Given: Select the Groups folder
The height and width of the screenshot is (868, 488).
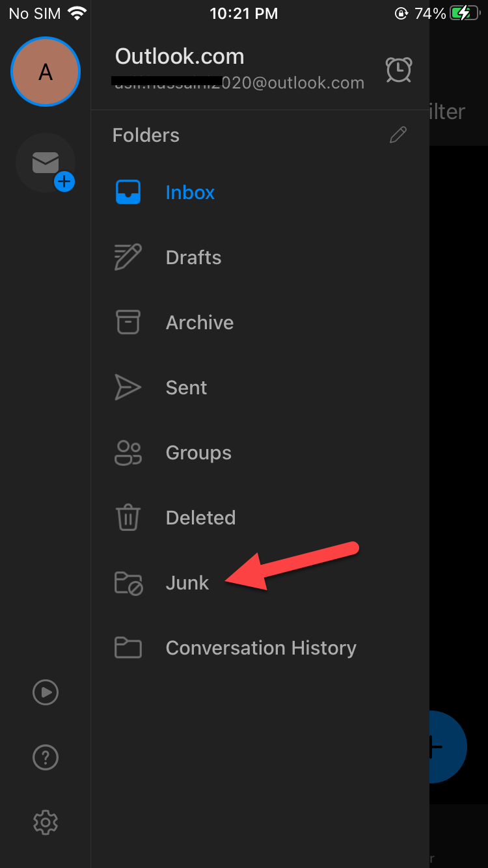Looking at the screenshot, I should tap(198, 453).
